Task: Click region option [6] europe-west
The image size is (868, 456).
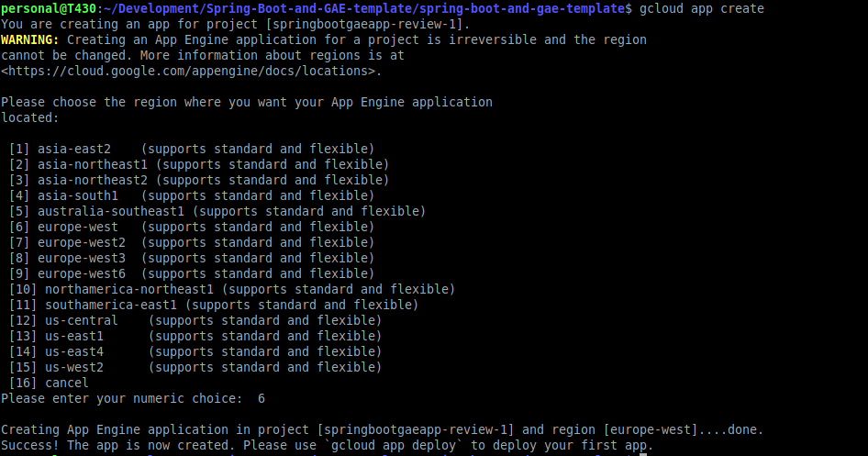Action: [x=192, y=227]
